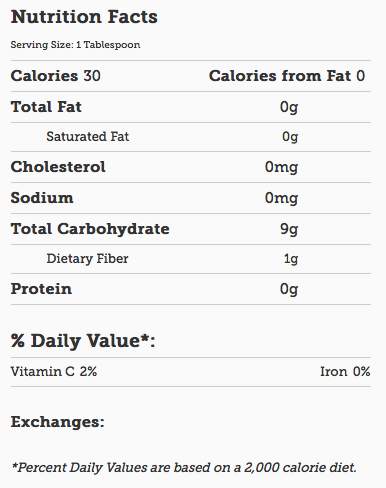Click the Cholesterol 0mg value
This screenshot has width=386, height=488.
pos(281,167)
